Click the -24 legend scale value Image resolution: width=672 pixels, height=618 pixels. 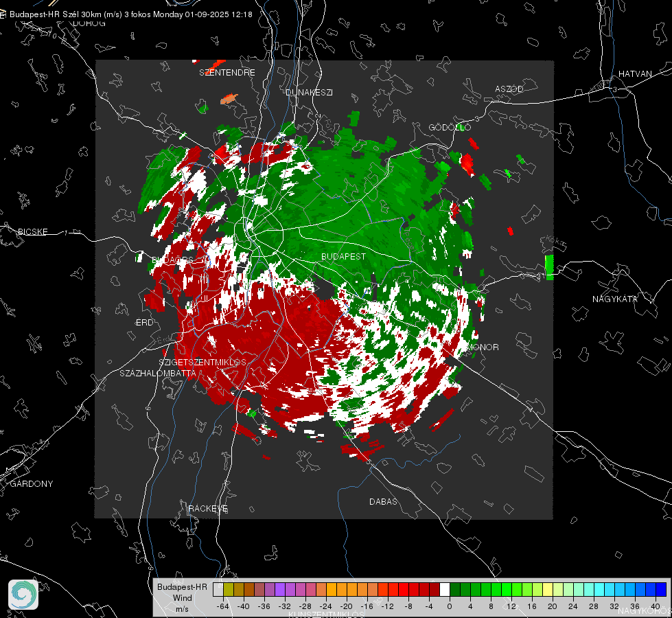pos(326,606)
